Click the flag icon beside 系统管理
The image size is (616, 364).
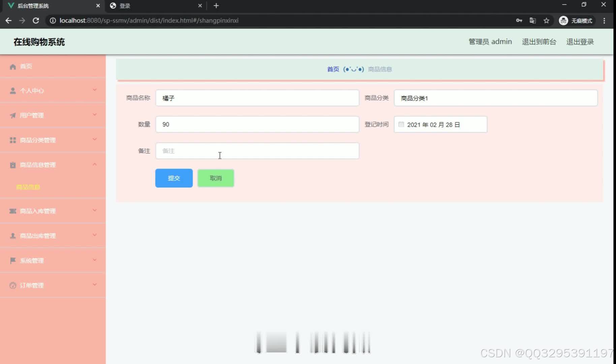(13, 261)
